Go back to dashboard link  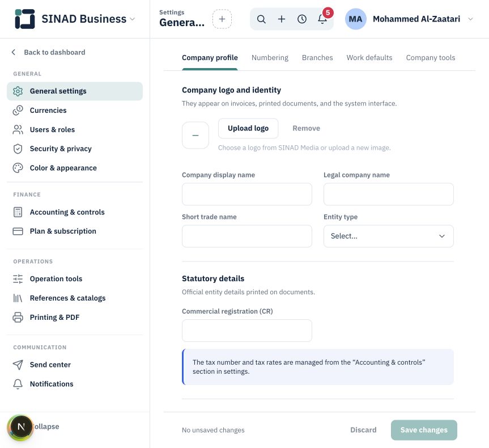point(48,52)
